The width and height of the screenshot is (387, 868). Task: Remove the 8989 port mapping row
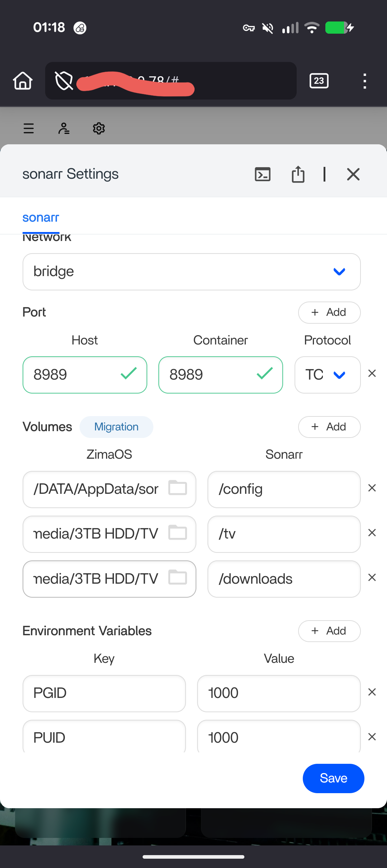[x=372, y=374]
